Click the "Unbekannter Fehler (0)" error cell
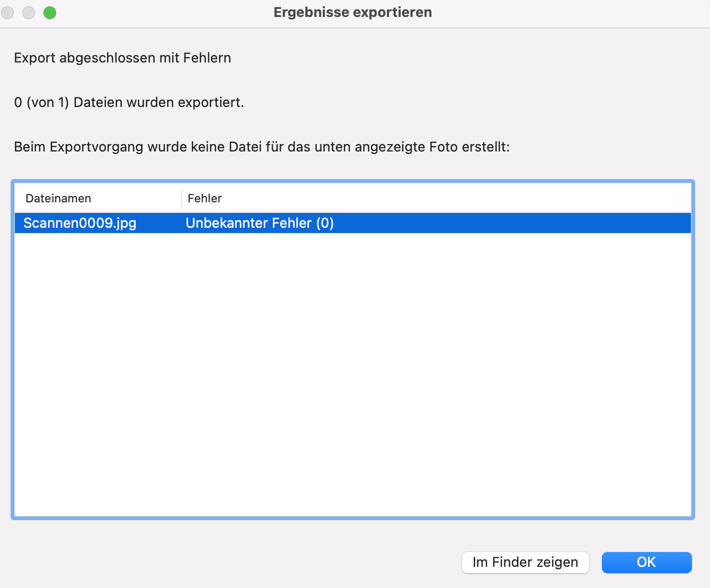 (260, 223)
